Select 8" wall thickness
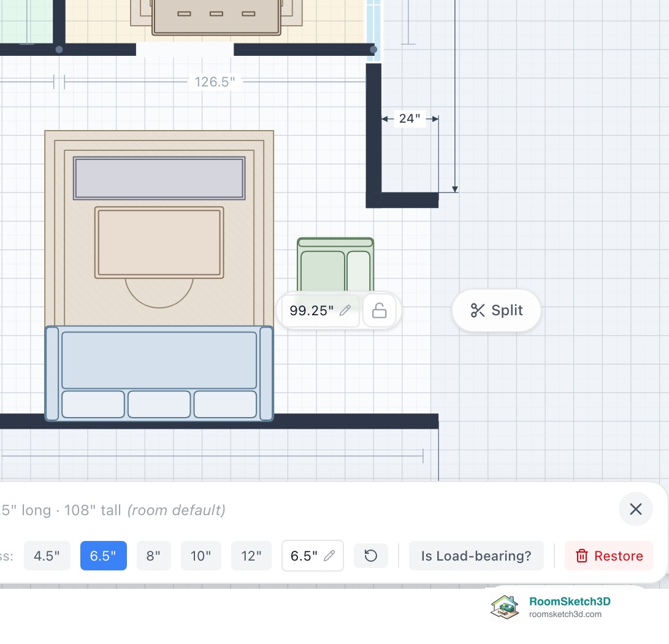 153,556
